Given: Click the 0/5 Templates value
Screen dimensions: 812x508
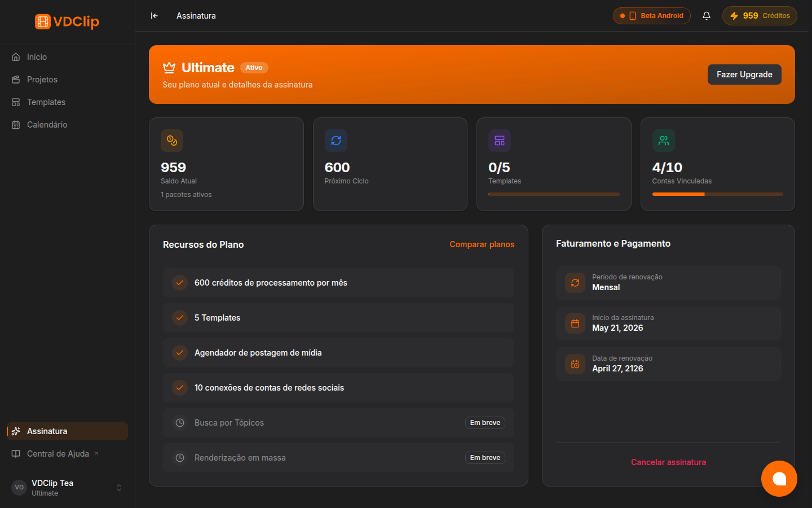Looking at the screenshot, I should 499,168.
